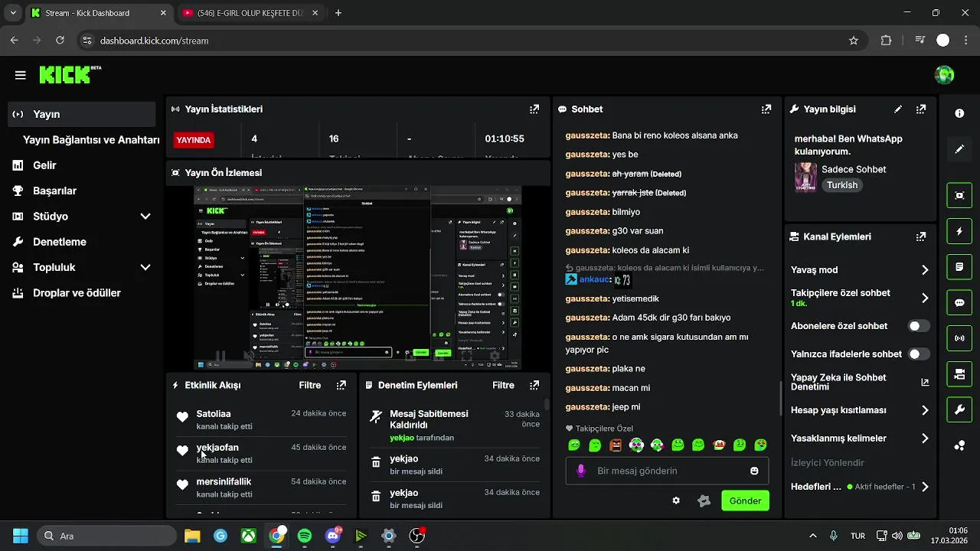980x551 pixels.
Task: Click the green Gönder send button
Action: [745, 501]
